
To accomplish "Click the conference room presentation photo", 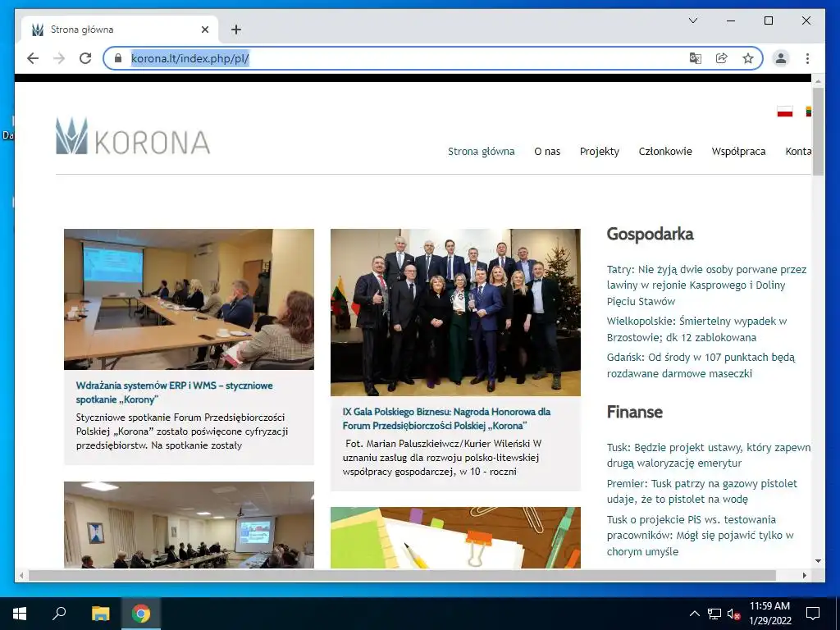I will pos(189,299).
